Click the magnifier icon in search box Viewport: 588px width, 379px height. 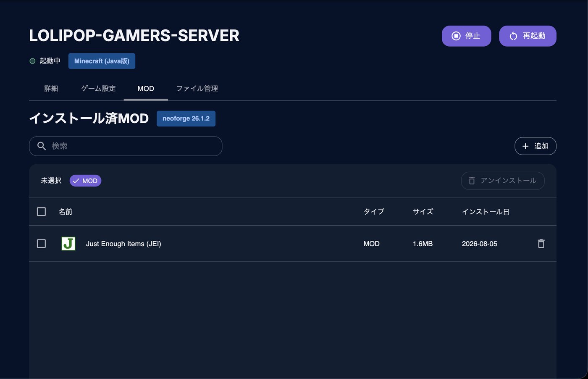(42, 146)
